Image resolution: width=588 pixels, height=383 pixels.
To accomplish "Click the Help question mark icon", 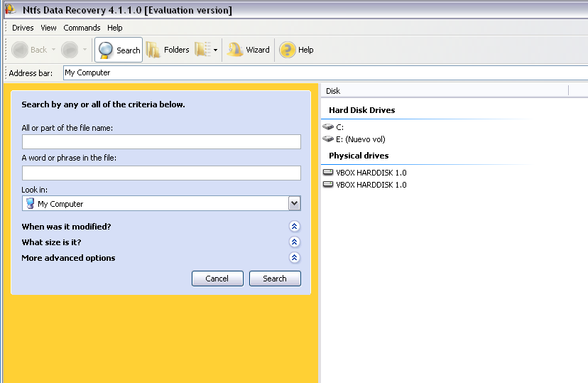I will point(287,50).
